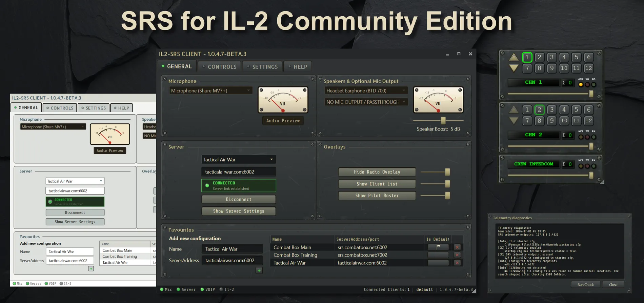Click green connected indicator in dark client Server panel
The image size is (644, 303).
click(x=207, y=185)
